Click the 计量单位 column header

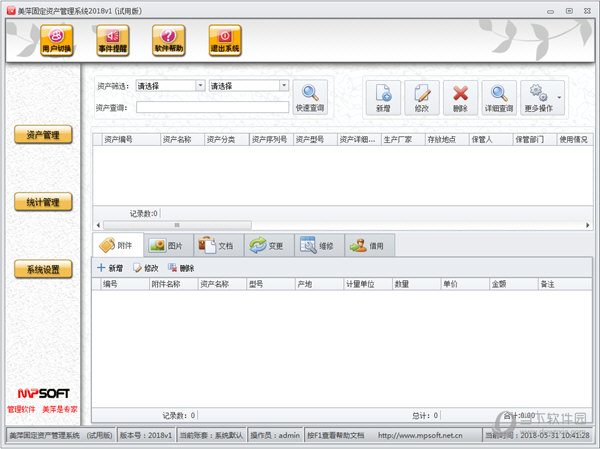(x=368, y=284)
